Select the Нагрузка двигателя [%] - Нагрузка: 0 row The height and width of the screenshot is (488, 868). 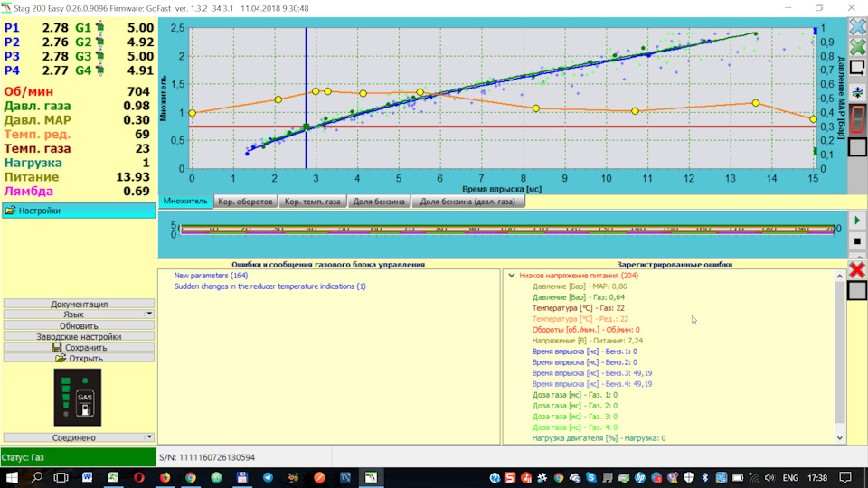pos(599,437)
